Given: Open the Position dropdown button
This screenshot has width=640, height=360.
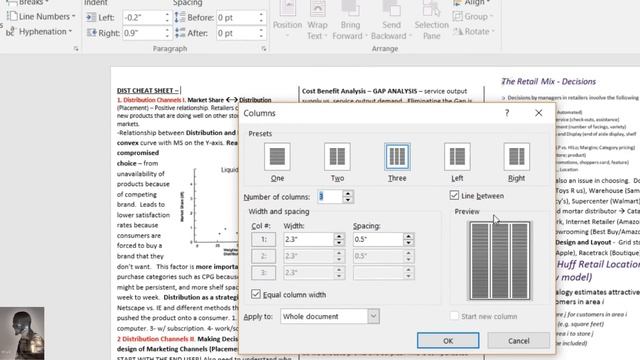Looking at the screenshot, I should 287,20.
